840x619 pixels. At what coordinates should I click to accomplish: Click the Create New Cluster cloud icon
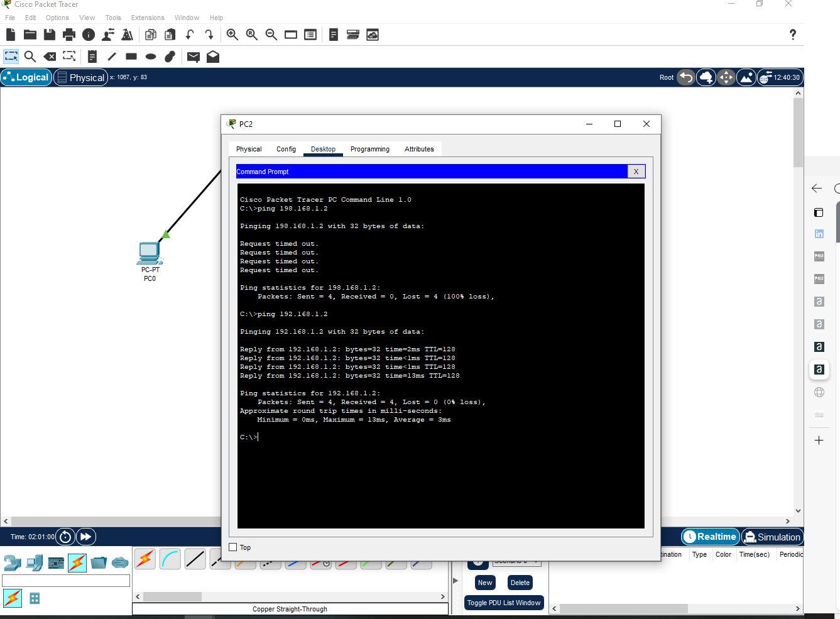[x=706, y=77]
